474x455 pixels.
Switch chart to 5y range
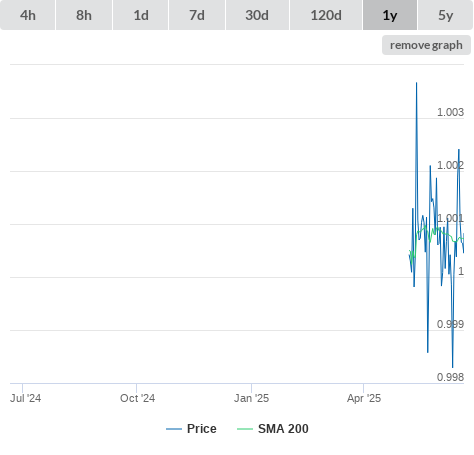[x=445, y=15]
